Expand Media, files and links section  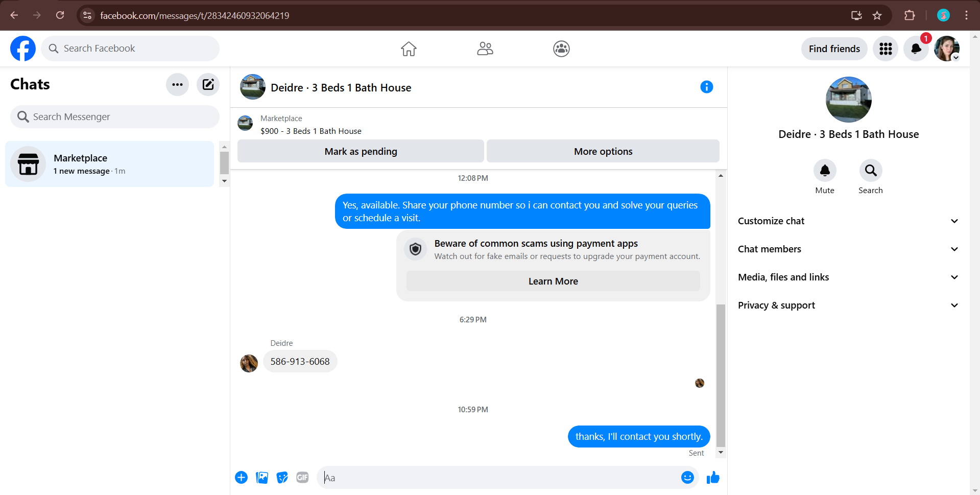click(x=848, y=277)
